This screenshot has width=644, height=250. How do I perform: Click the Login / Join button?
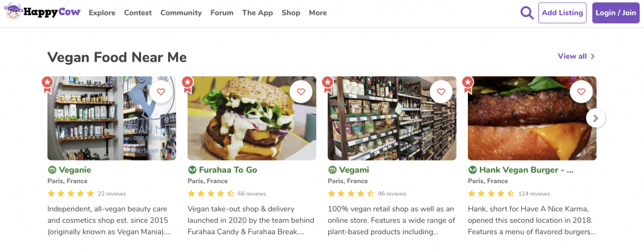pyautogui.click(x=616, y=13)
